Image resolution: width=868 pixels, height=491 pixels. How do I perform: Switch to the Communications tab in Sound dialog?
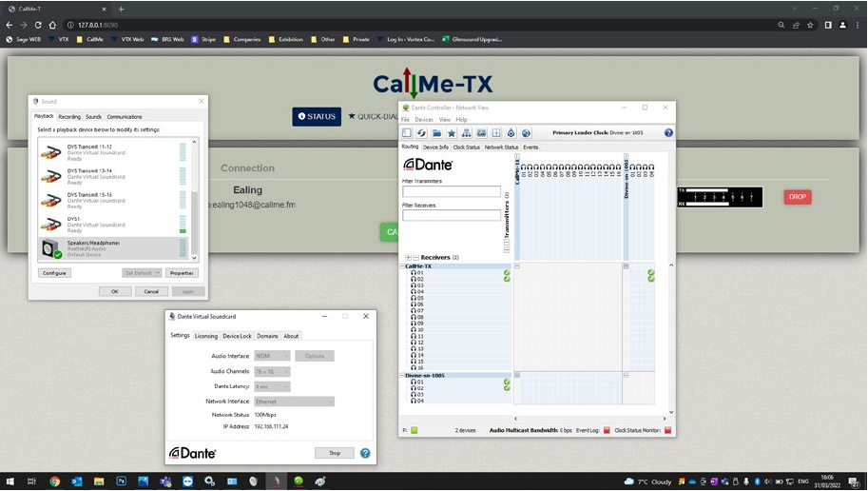125,117
